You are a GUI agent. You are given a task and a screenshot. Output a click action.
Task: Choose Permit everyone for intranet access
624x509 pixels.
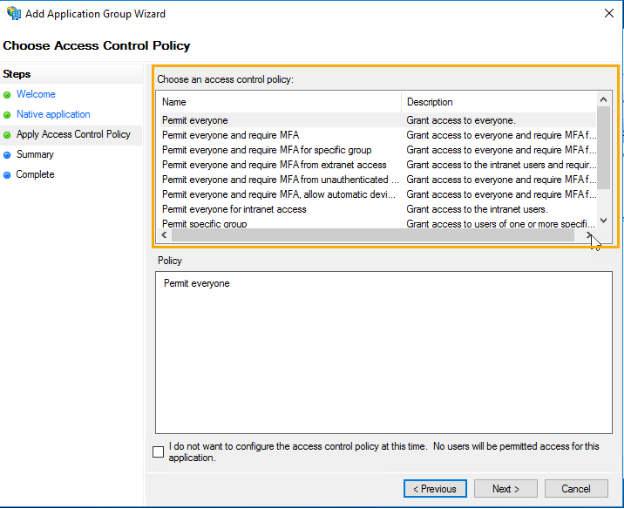tap(234, 209)
